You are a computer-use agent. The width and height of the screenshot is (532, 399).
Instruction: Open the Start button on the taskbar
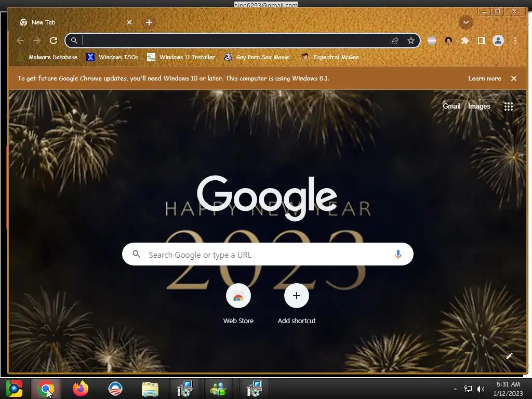coord(14,389)
